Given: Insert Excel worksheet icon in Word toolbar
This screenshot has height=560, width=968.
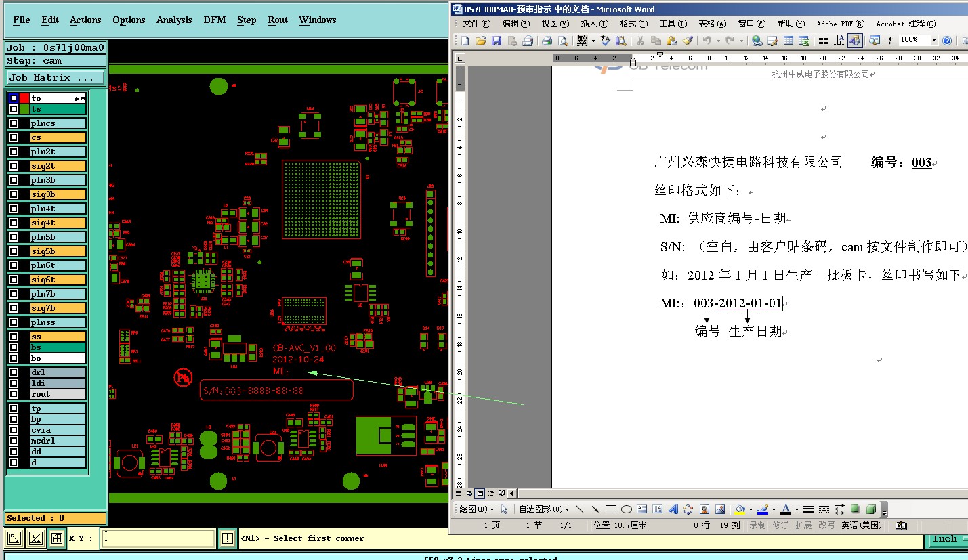Looking at the screenshot, I should coord(803,41).
